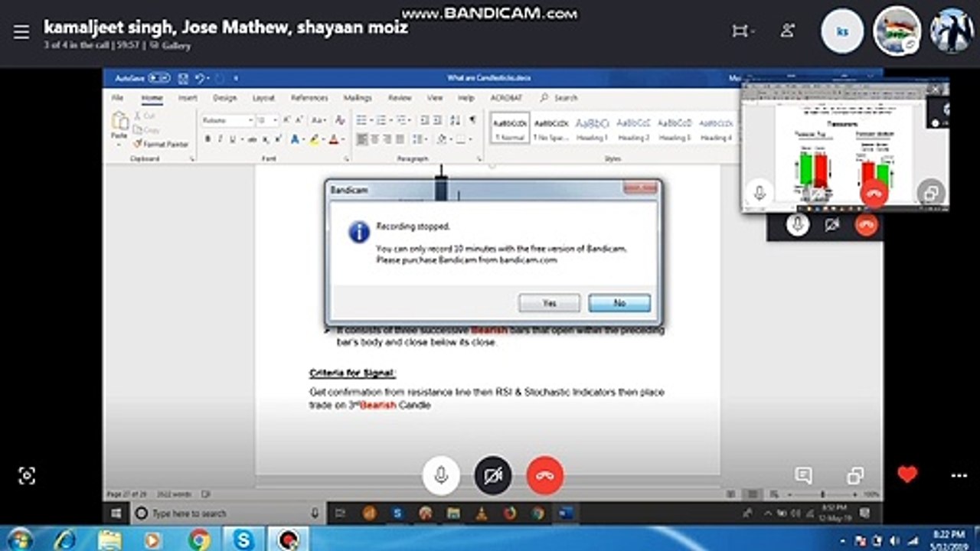Toggle Superscript formatting
Viewport: 980px width, 551px height.
pos(278,139)
